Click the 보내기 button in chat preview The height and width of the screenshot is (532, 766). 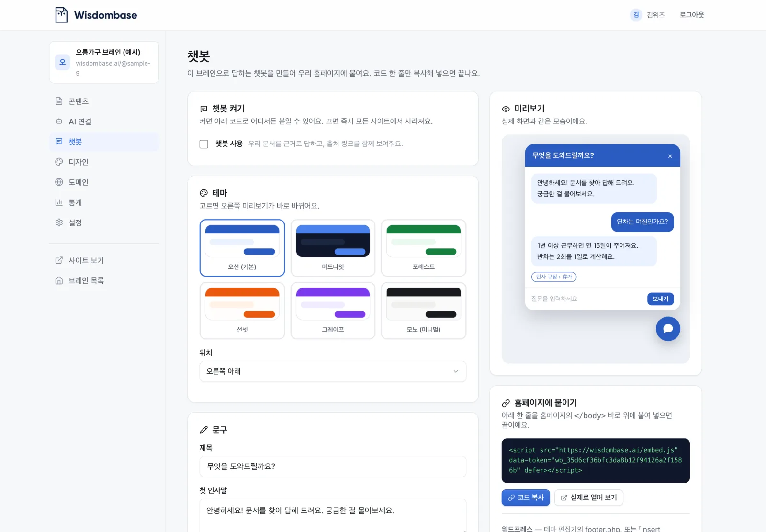[661, 299]
